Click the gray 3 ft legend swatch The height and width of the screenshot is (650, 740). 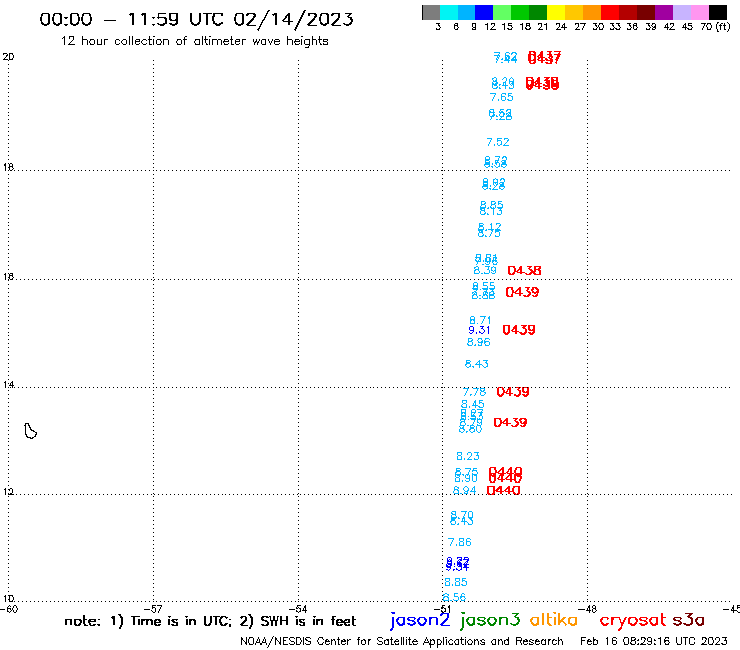pyautogui.click(x=431, y=12)
